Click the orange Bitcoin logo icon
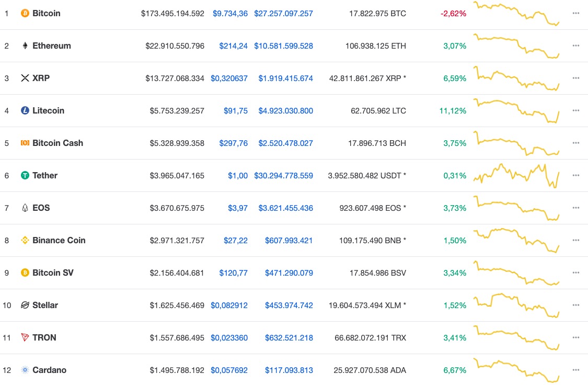 click(25, 14)
